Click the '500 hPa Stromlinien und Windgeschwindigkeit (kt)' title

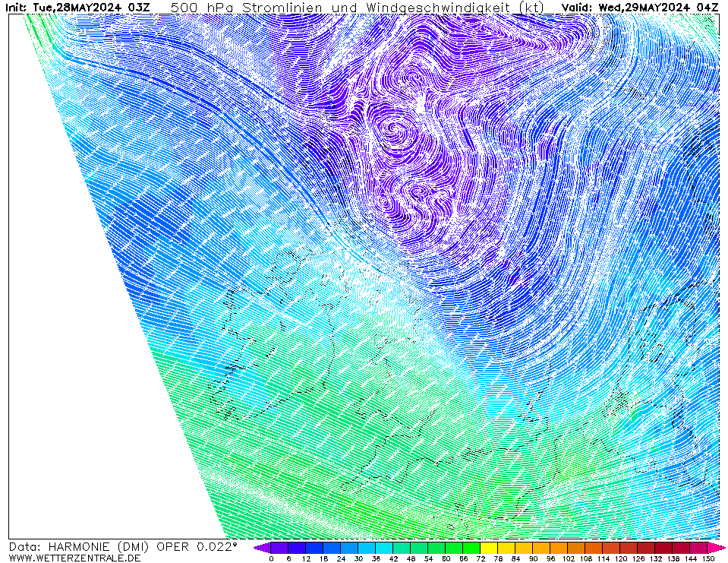pyautogui.click(x=358, y=8)
